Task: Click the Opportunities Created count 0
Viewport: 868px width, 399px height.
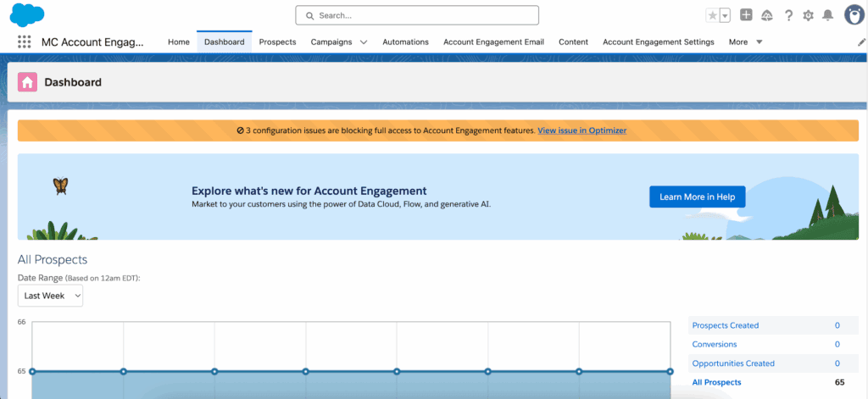Action: tap(837, 363)
